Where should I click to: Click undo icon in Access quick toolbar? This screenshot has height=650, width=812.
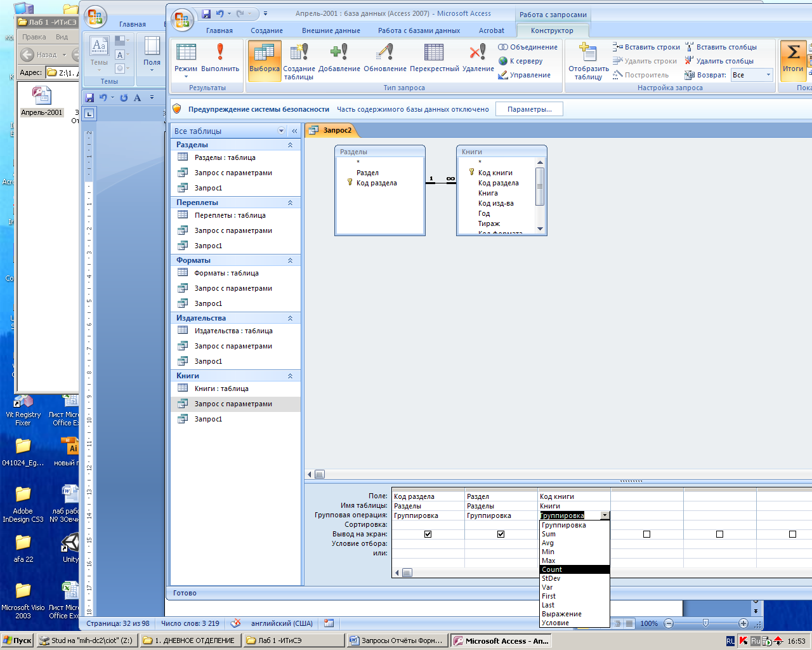(220, 13)
